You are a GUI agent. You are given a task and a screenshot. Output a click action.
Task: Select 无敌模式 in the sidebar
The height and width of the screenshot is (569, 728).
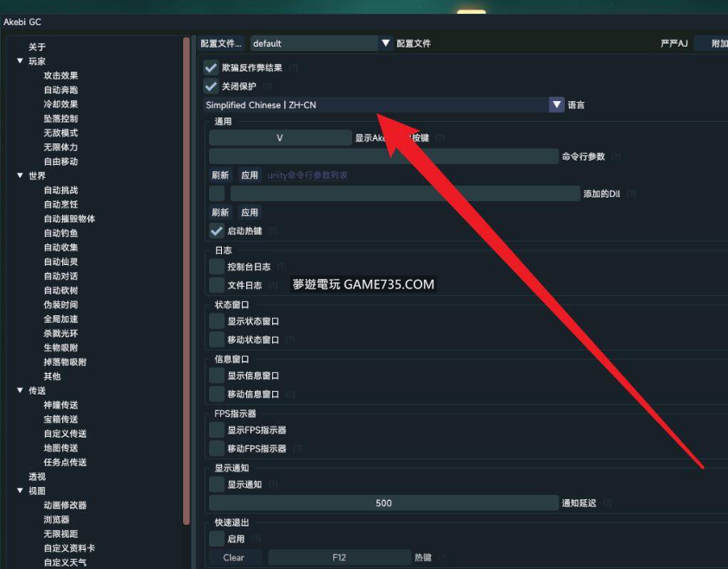(x=60, y=133)
